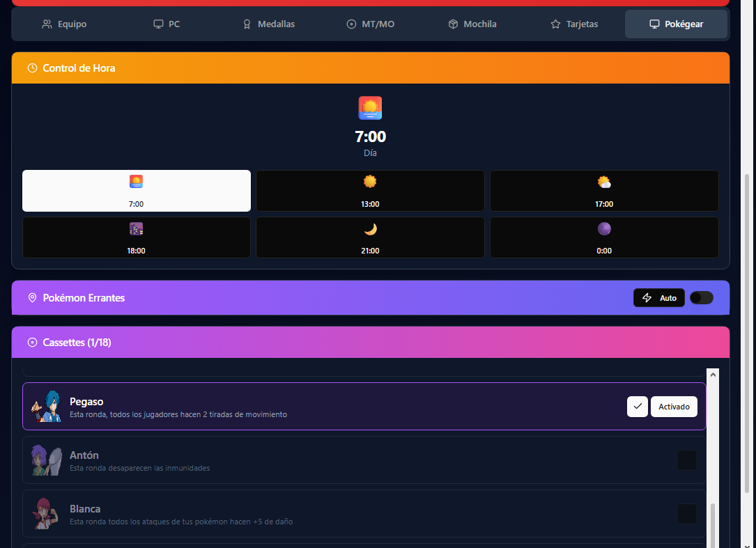Click the page scrollbar on right edge
The image size is (756, 548).
click(x=748, y=333)
